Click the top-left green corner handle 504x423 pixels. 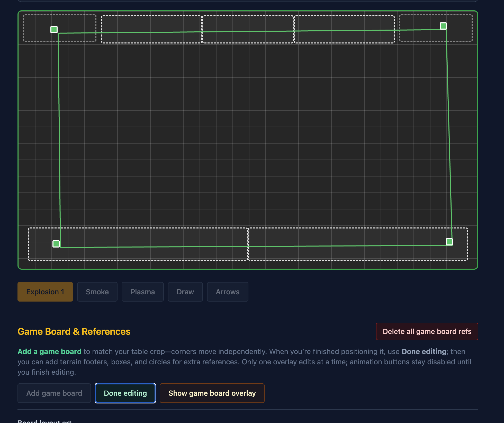click(54, 30)
